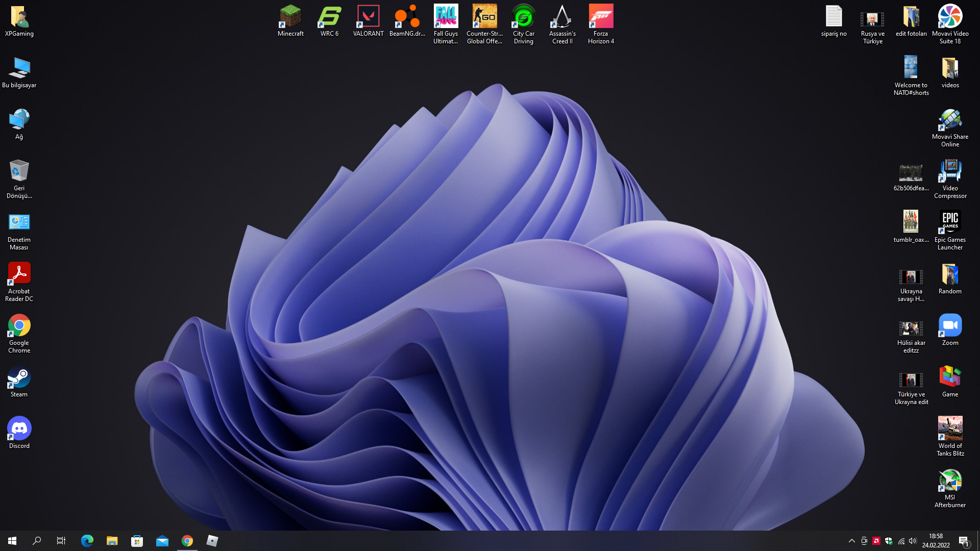980x551 pixels.
Task: Select the Game archive icon
Action: (950, 382)
